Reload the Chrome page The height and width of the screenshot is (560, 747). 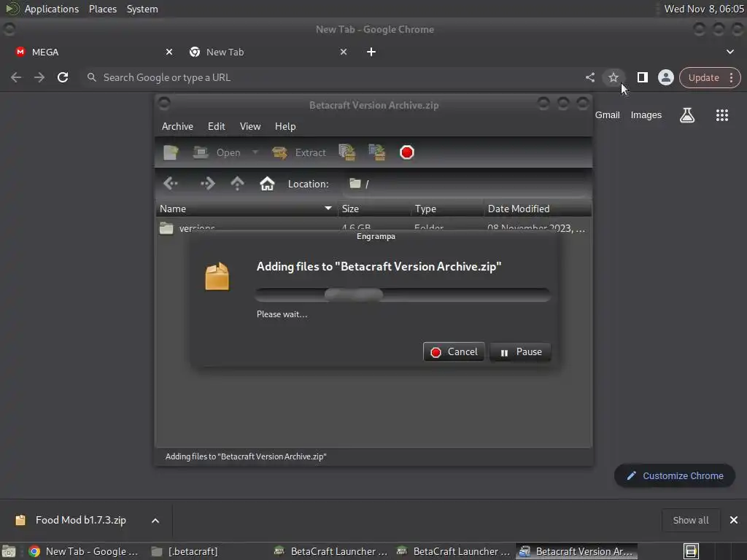[x=63, y=77]
